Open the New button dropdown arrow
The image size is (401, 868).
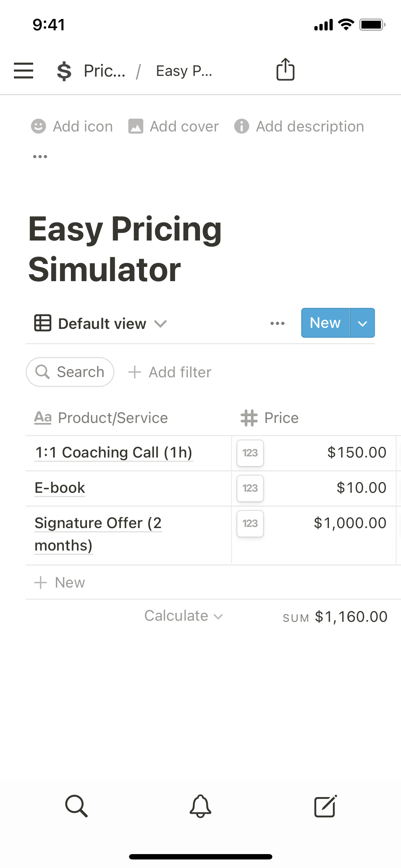(x=363, y=323)
